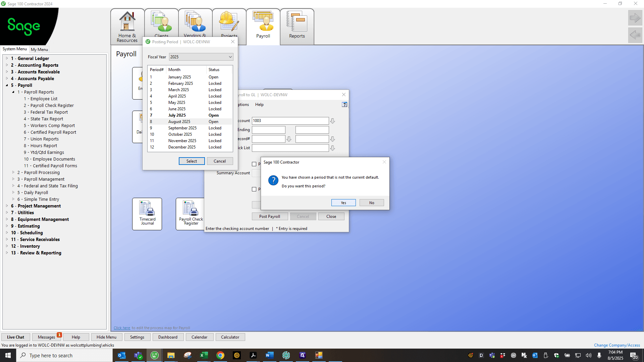Follow the Click here process map link

[122, 328]
